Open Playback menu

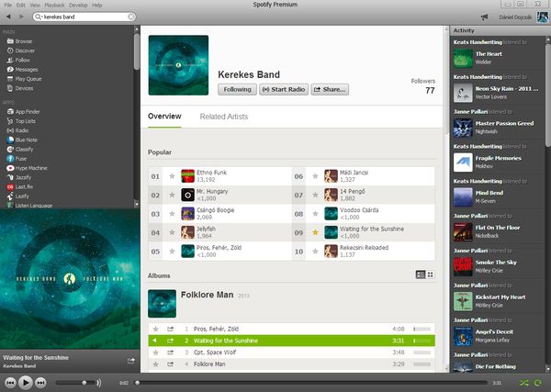click(x=54, y=5)
